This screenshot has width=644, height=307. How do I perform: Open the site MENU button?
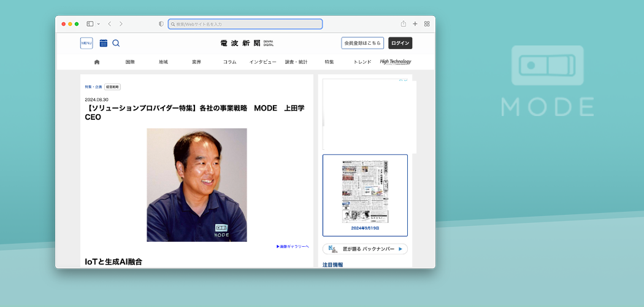click(x=86, y=43)
